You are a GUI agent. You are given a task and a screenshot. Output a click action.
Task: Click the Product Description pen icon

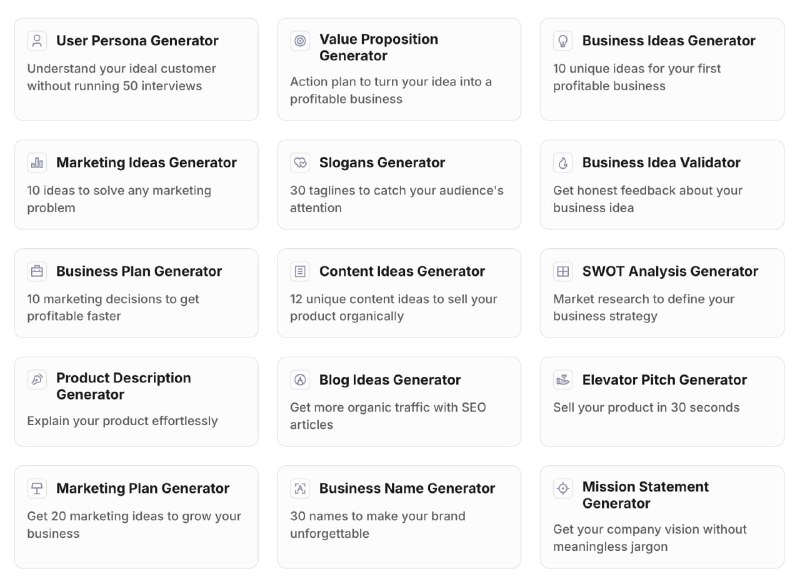(37, 380)
